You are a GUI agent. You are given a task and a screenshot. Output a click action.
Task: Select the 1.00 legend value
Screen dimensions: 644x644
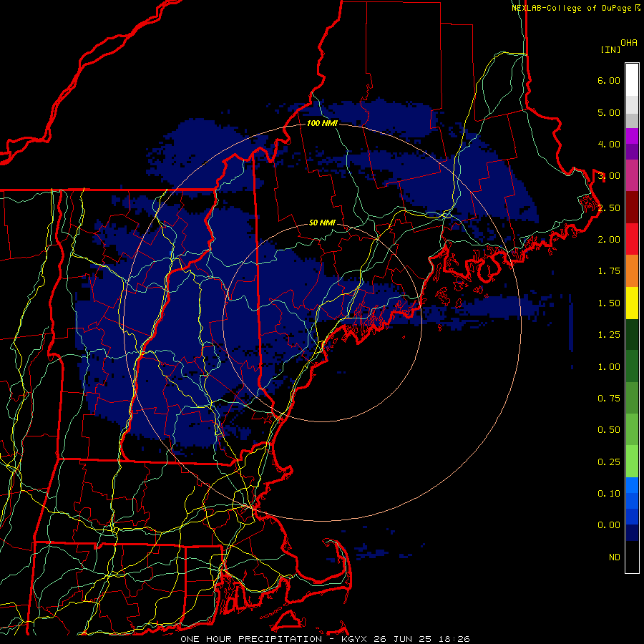[609, 367]
